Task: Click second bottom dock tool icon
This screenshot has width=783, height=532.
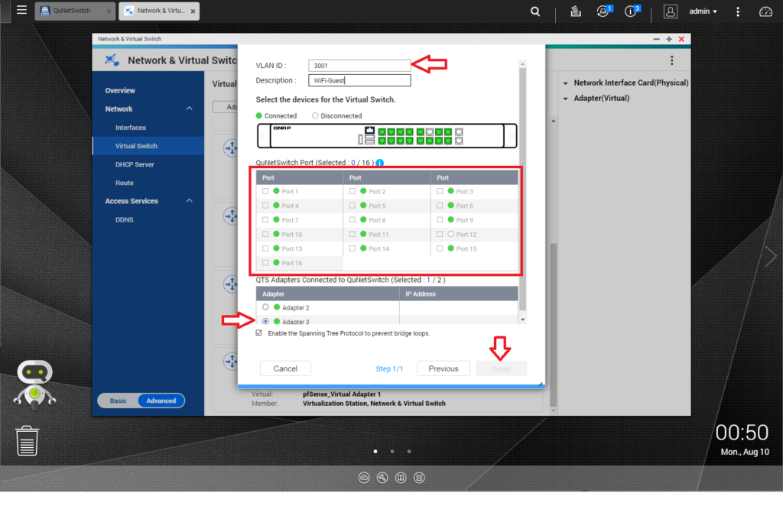Action: click(382, 478)
